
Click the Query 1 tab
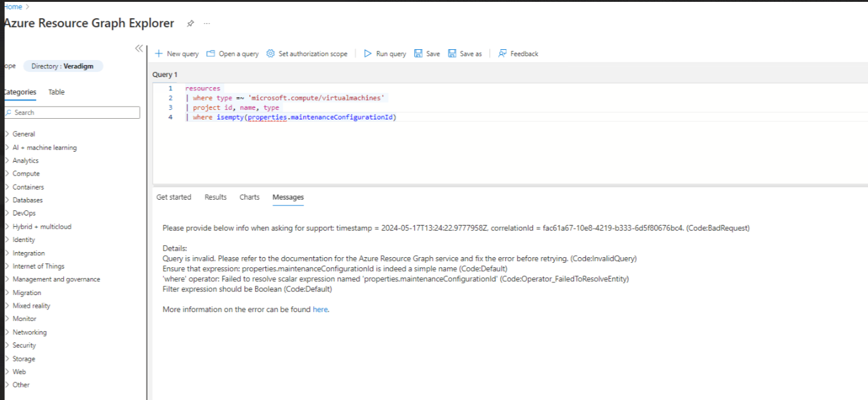[x=165, y=75]
